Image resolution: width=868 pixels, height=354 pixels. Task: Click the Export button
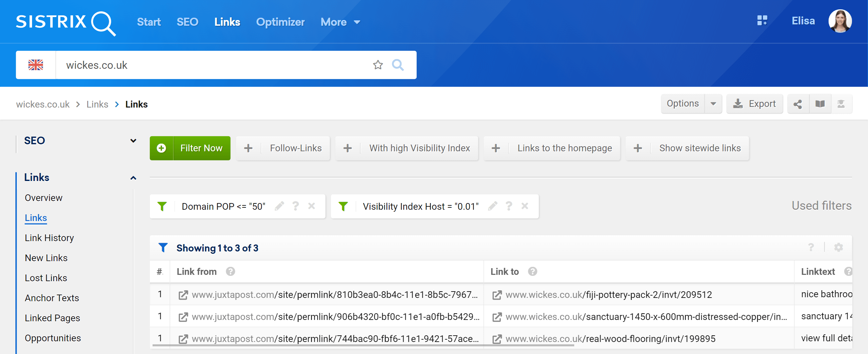754,104
